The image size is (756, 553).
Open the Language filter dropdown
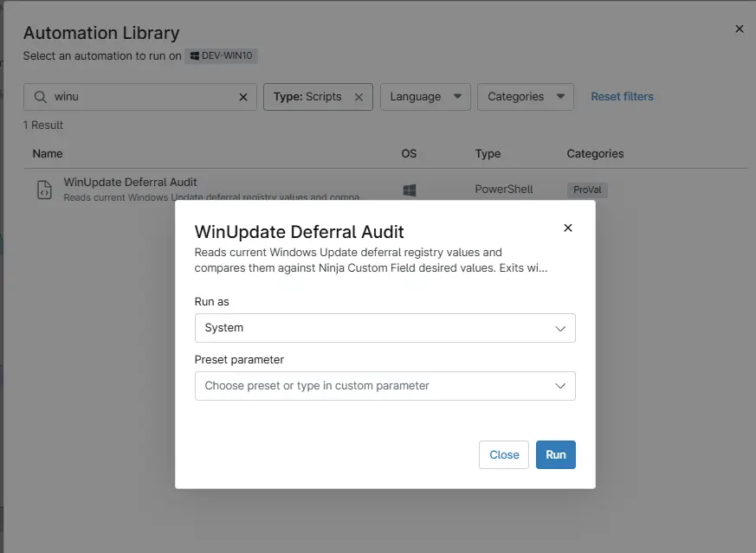424,97
